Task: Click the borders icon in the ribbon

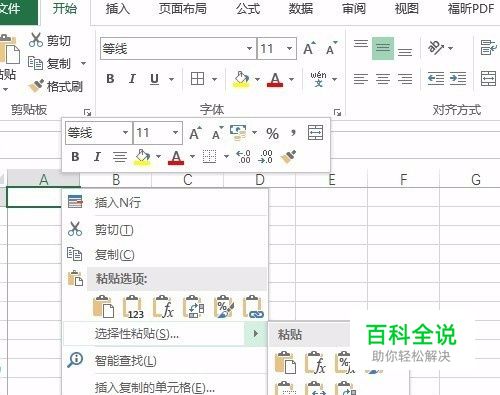Action: click(x=197, y=79)
